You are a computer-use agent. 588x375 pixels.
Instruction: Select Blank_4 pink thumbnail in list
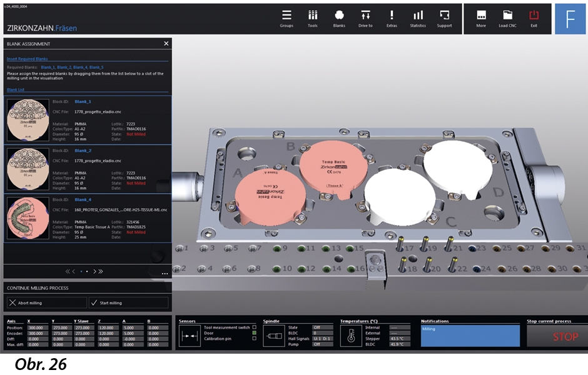[28, 218]
